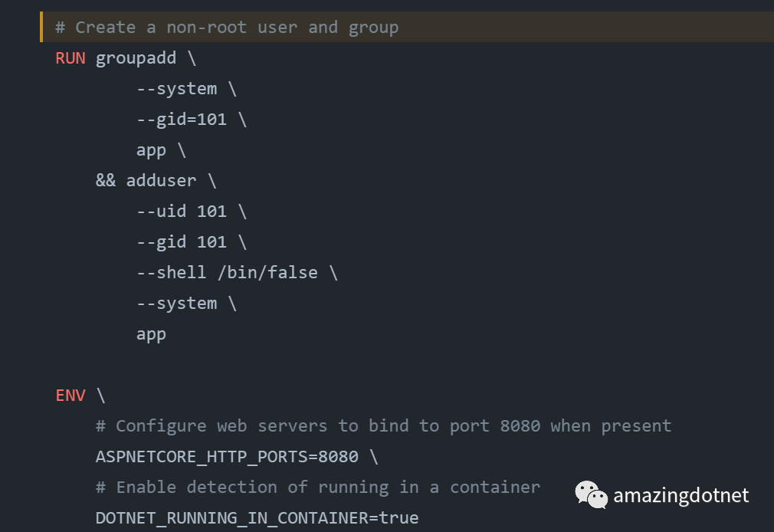
Task: Click the running-in-a-container detection comment
Action: pyautogui.click(x=318, y=488)
